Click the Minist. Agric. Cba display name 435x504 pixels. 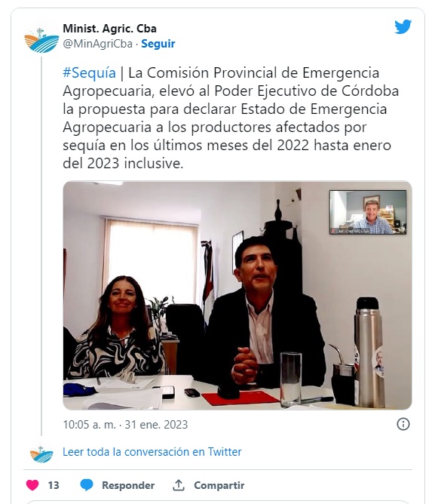(x=109, y=28)
